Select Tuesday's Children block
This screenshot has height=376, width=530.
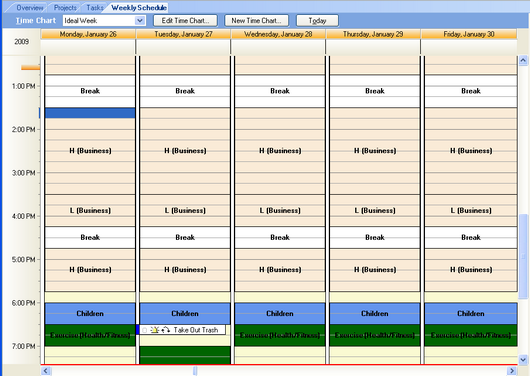click(x=185, y=313)
